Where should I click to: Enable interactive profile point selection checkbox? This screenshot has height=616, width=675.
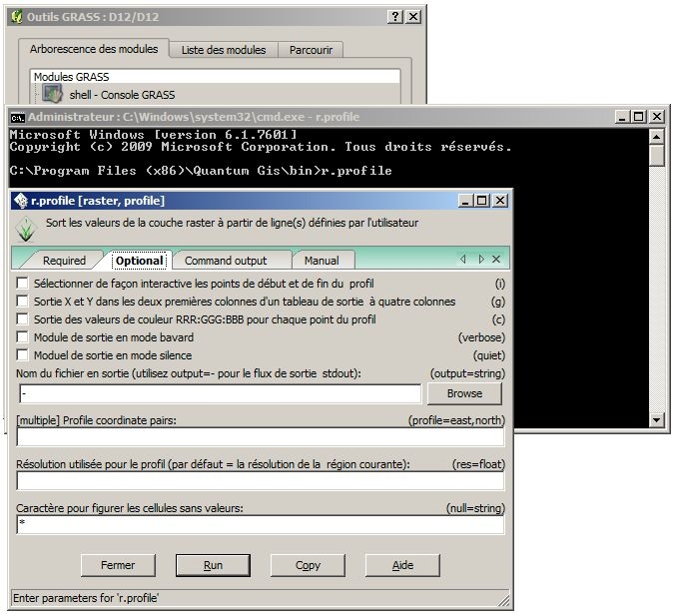tap(22, 283)
